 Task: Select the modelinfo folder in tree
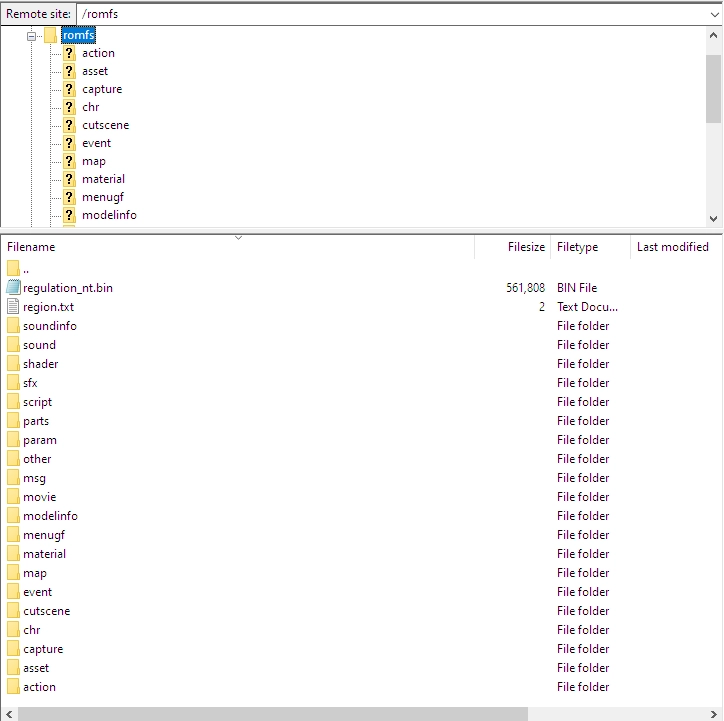(x=109, y=216)
